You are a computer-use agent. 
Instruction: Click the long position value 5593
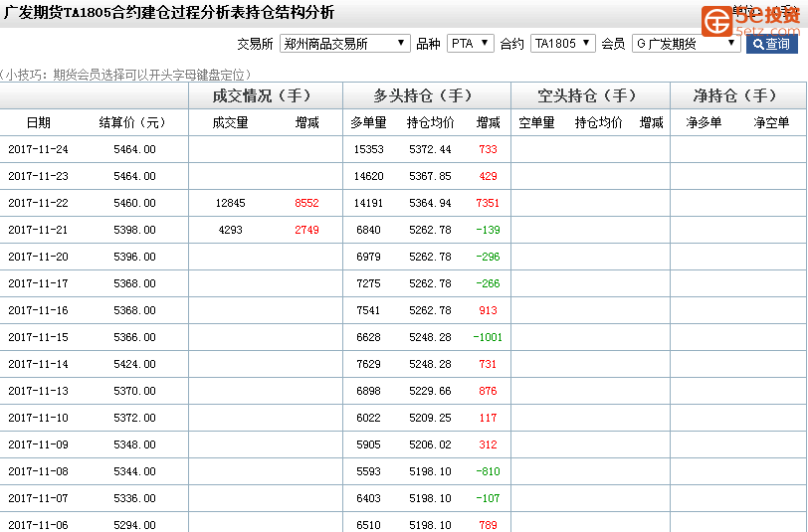(368, 470)
